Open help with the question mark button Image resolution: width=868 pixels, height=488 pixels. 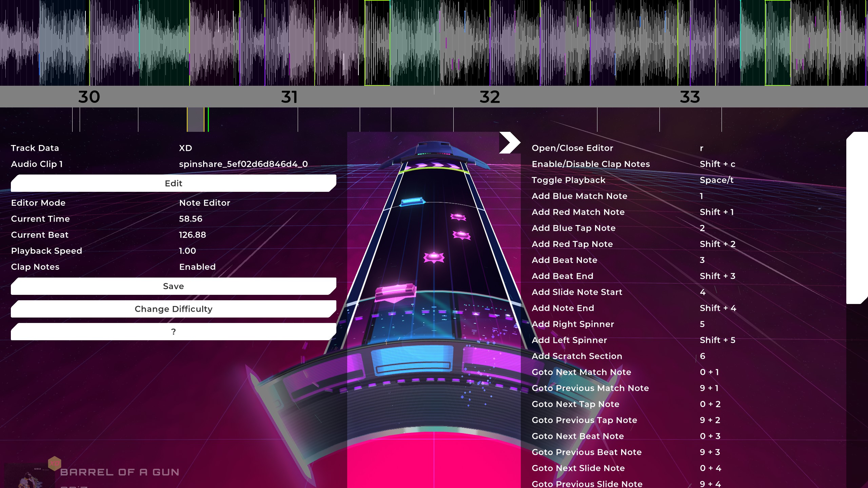pyautogui.click(x=173, y=332)
